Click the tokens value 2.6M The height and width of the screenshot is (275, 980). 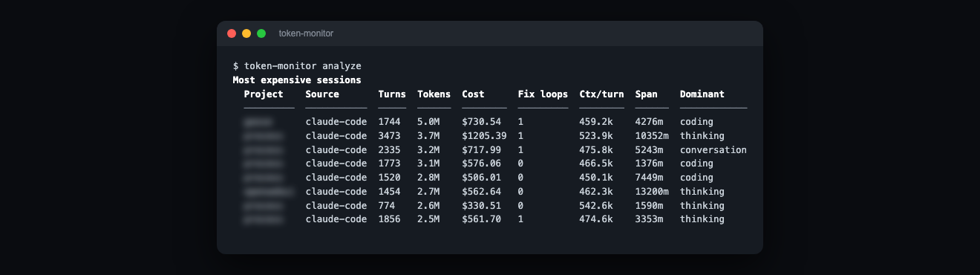coord(428,206)
